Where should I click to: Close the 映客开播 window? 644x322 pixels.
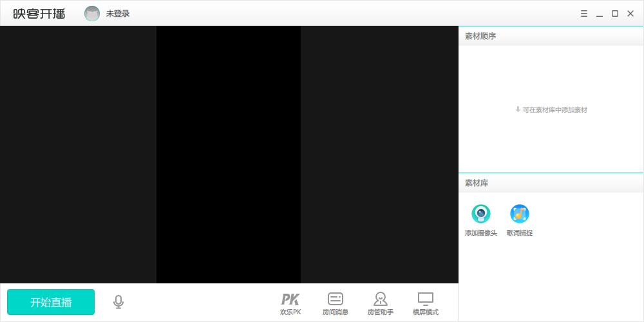tap(630, 14)
